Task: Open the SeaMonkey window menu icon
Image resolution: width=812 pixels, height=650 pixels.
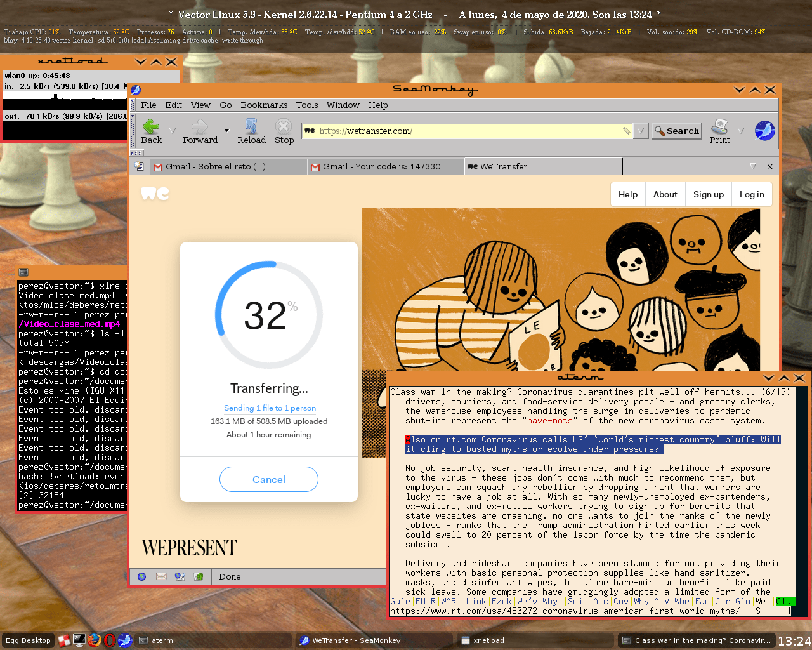Action: coord(136,90)
